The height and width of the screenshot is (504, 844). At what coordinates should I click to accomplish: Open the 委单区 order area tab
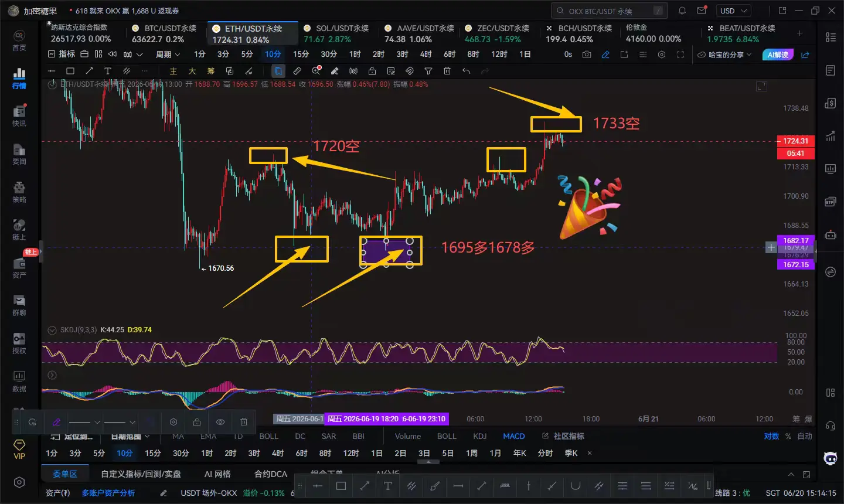click(65, 474)
